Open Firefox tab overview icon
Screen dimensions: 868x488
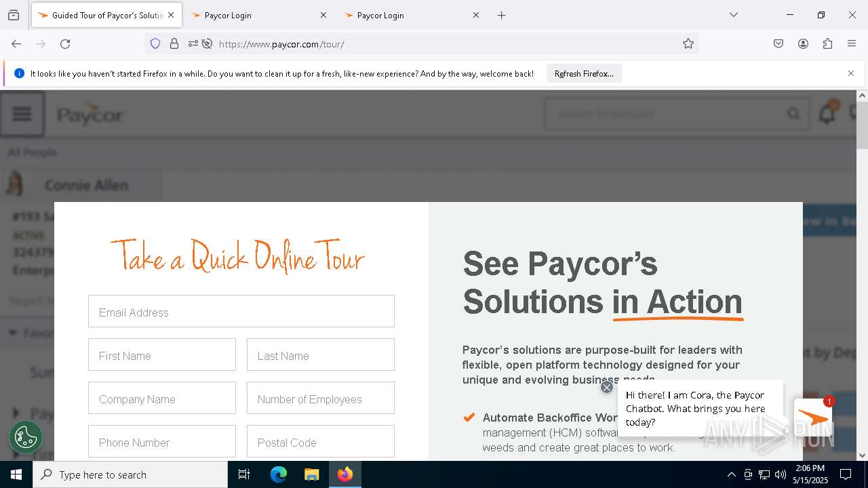[14, 15]
